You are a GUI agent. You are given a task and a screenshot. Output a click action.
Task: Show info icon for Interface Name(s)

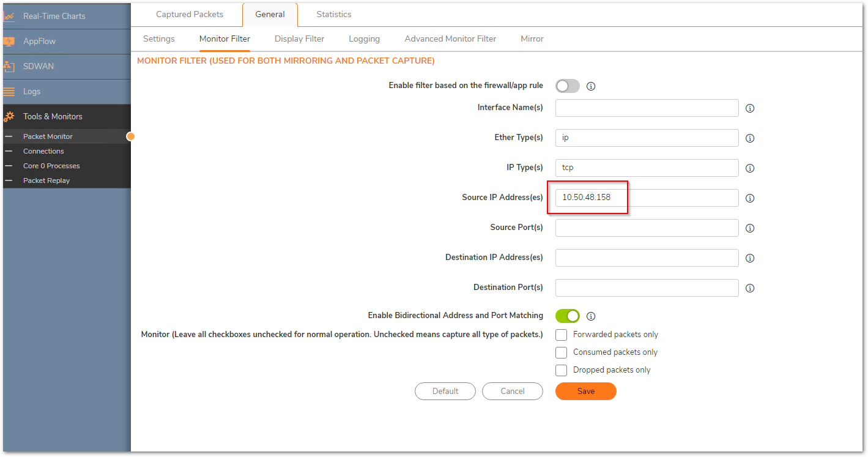click(x=750, y=108)
